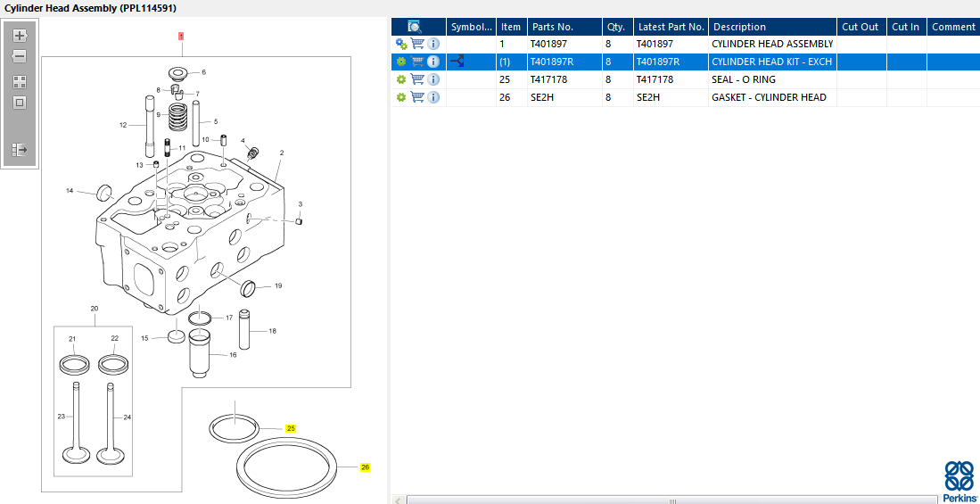Sort by Parts No. column header
This screenshot has height=504, width=980.
[x=553, y=27]
